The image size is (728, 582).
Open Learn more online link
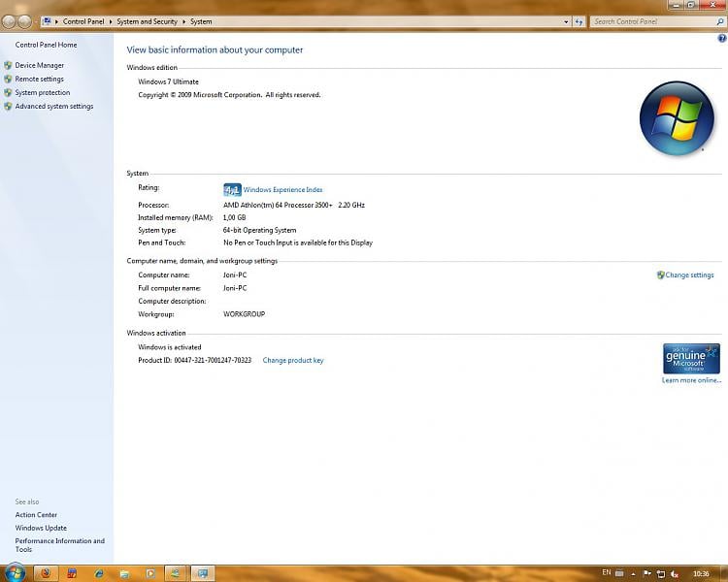coord(691,380)
